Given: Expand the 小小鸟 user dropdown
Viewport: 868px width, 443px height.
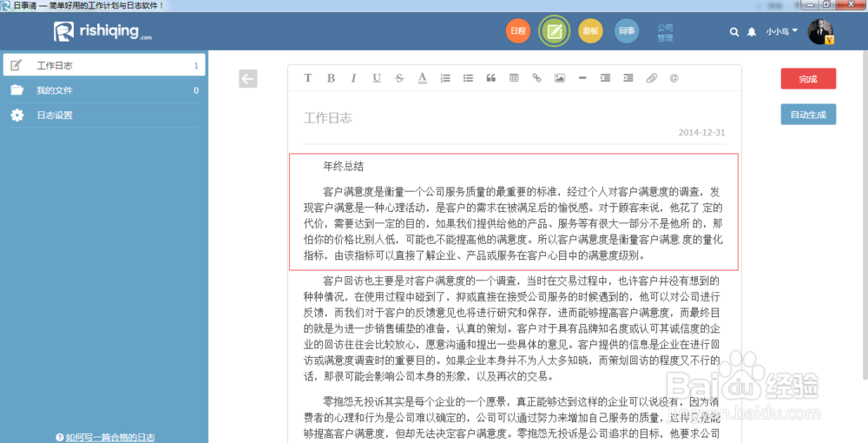Looking at the screenshot, I should point(782,31).
